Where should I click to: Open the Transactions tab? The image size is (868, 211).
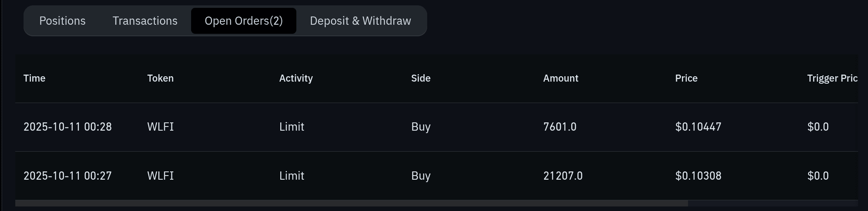[x=145, y=21]
